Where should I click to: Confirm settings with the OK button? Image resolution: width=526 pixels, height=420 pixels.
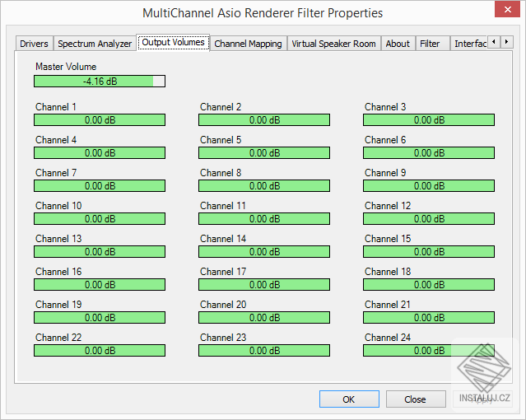[349, 399]
